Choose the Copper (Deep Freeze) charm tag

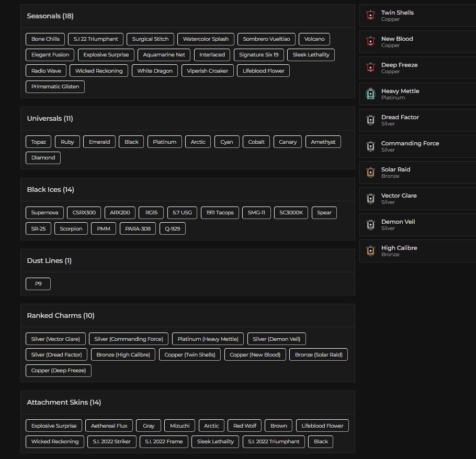59,371
